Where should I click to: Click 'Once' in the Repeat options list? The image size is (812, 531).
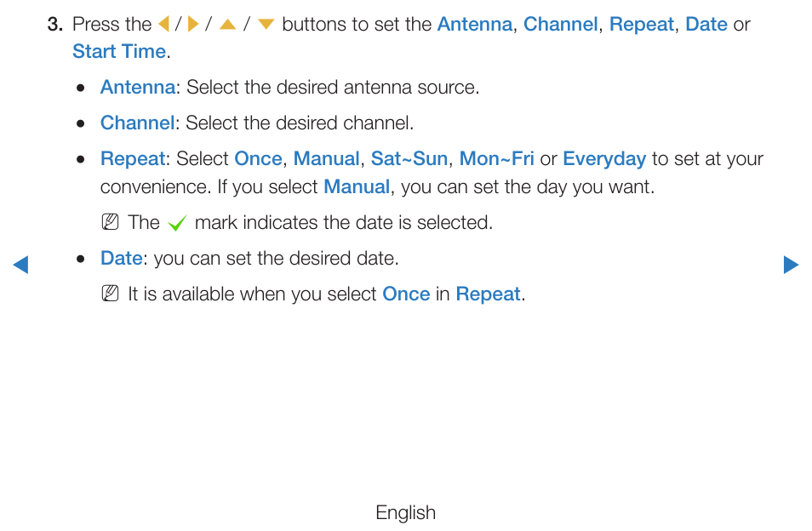258,158
